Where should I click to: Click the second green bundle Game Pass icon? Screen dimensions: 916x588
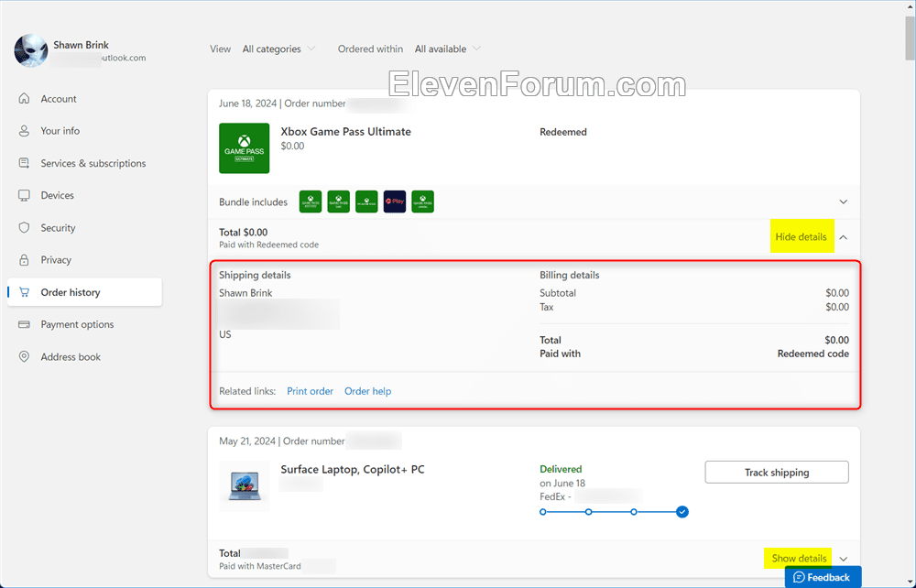pyautogui.click(x=338, y=201)
